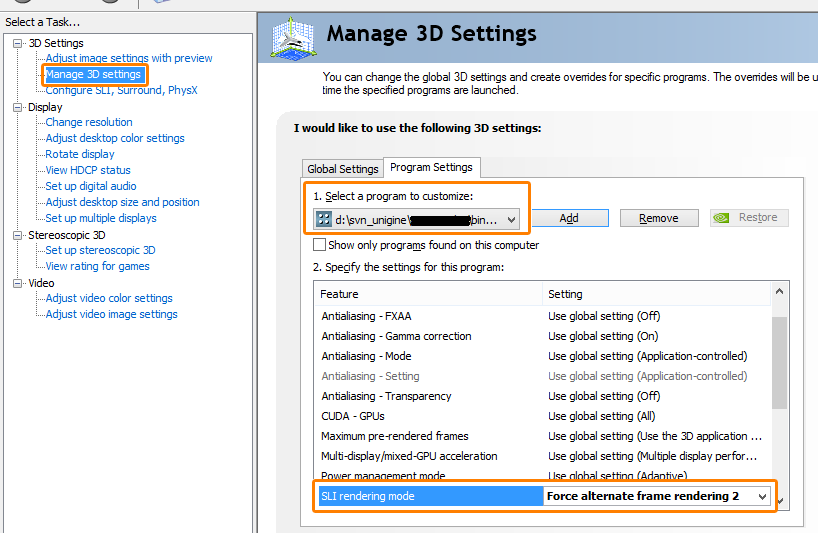Click the Remove button
Viewport: 818px width, 533px height.
(x=658, y=218)
